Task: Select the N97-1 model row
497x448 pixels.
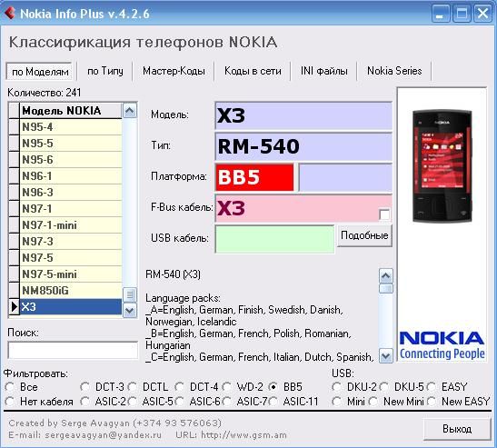Action: pos(71,209)
